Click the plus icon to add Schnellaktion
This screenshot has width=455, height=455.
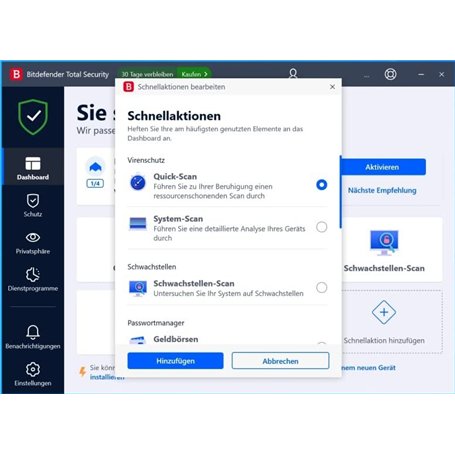click(384, 312)
